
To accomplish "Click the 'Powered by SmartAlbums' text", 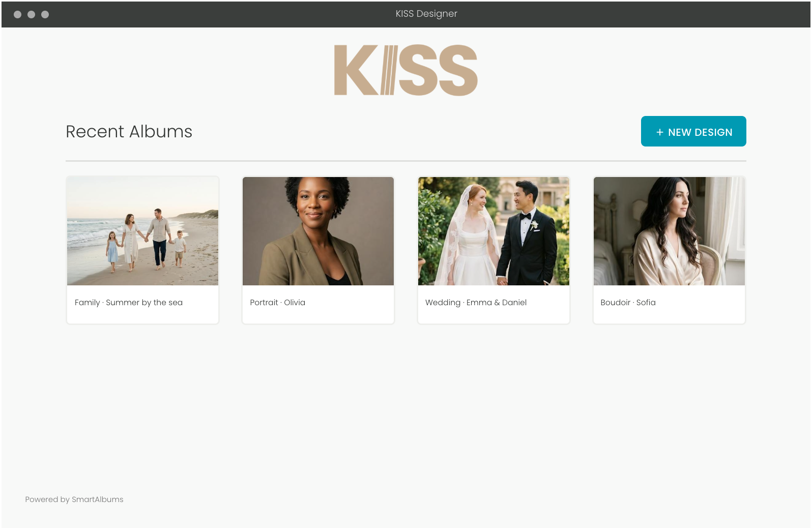I will (74, 500).
